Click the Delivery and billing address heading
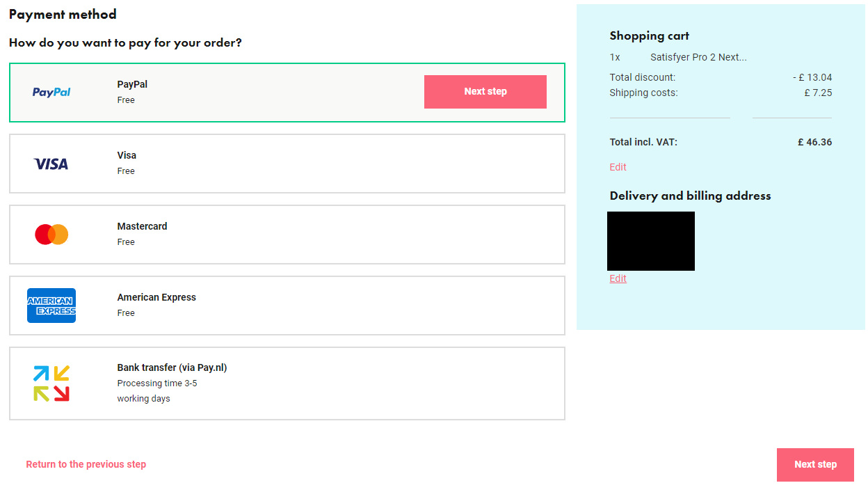 point(691,196)
